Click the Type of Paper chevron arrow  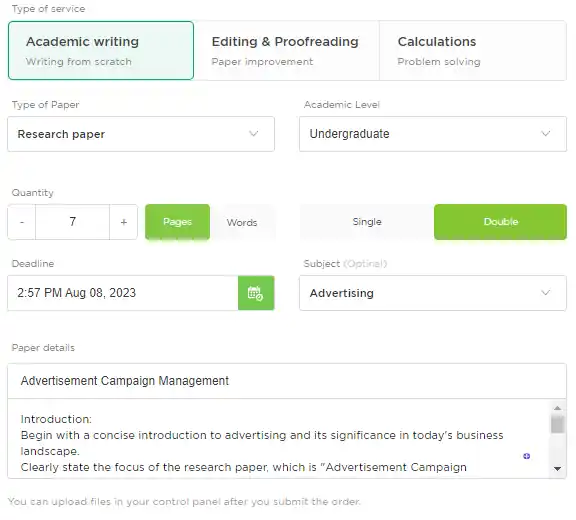(x=253, y=133)
